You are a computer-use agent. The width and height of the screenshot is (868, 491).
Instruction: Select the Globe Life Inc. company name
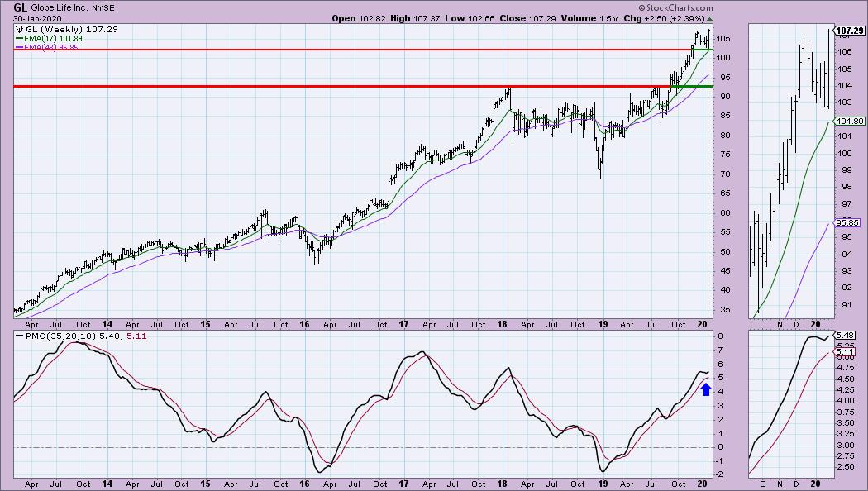point(59,8)
